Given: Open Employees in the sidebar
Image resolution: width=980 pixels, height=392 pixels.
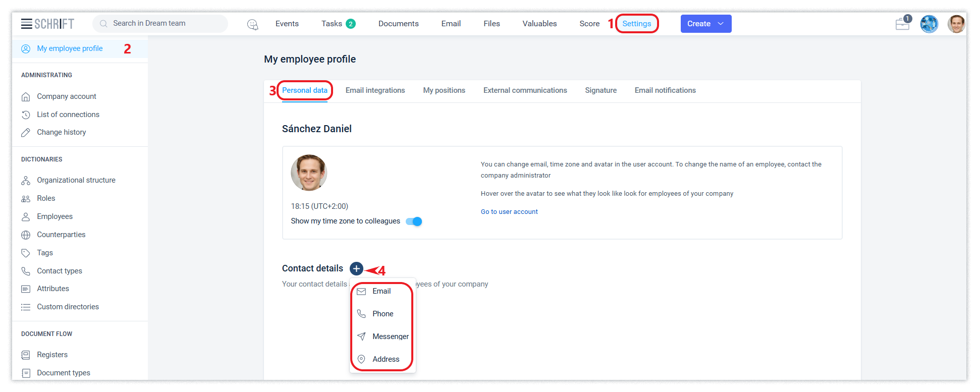Looking at the screenshot, I should coord(55,216).
